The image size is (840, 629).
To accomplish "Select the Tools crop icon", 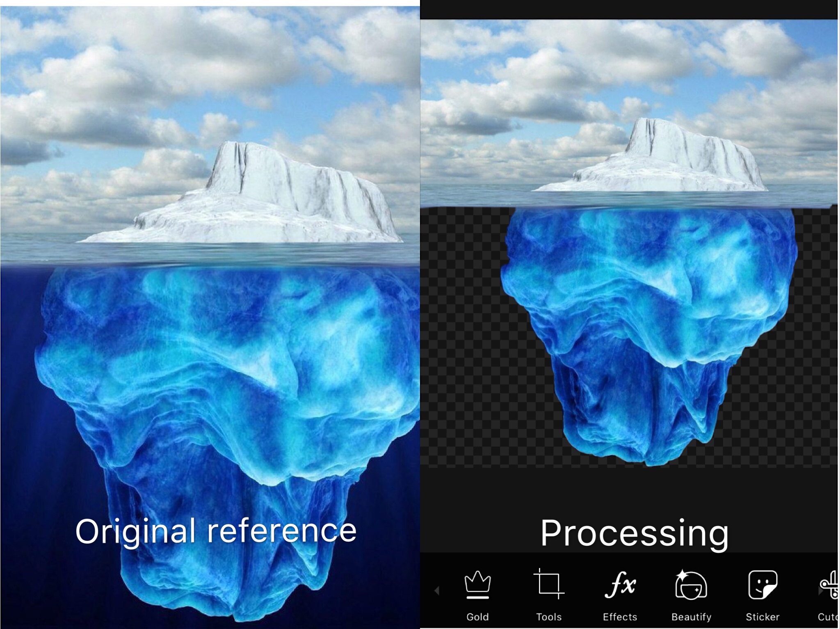I will [x=549, y=584].
